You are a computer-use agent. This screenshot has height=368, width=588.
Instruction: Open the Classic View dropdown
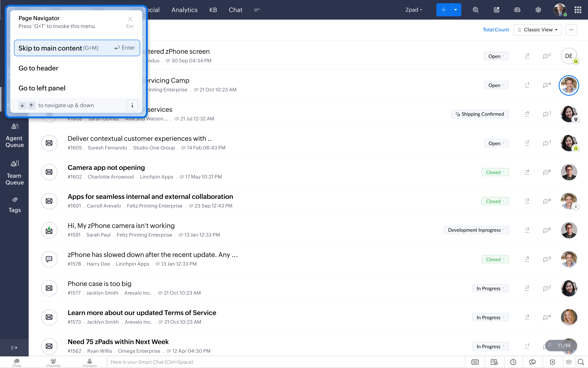pyautogui.click(x=537, y=30)
